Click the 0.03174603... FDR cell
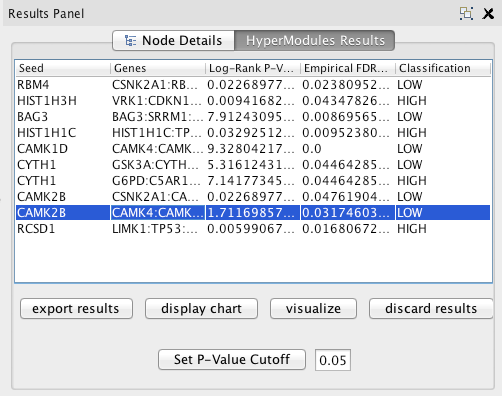 point(348,213)
